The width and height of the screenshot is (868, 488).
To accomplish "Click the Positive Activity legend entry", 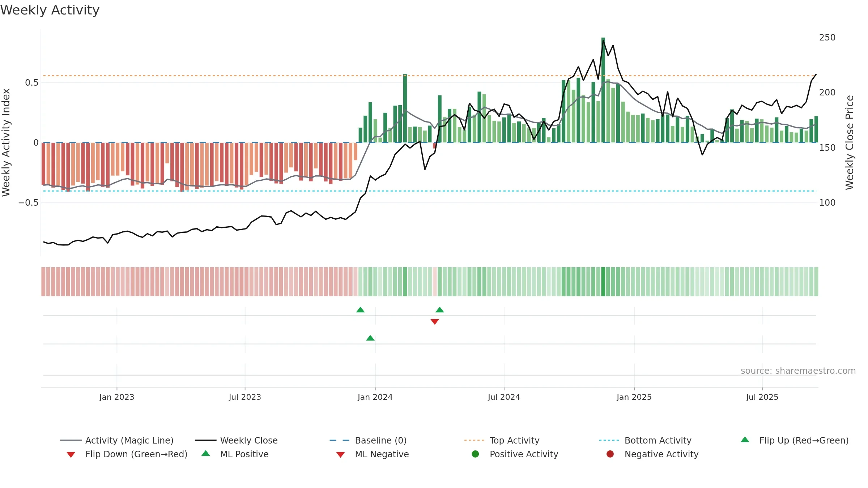I will pyautogui.click(x=515, y=454).
